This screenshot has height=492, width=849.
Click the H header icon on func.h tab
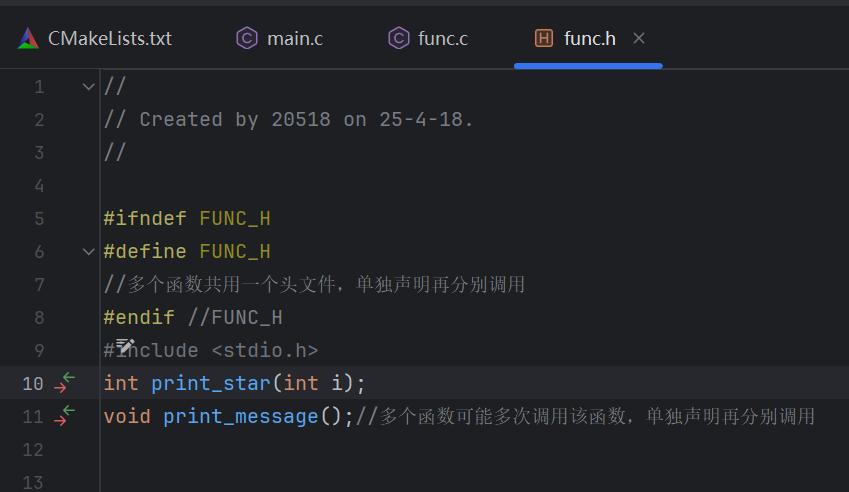coord(544,38)
